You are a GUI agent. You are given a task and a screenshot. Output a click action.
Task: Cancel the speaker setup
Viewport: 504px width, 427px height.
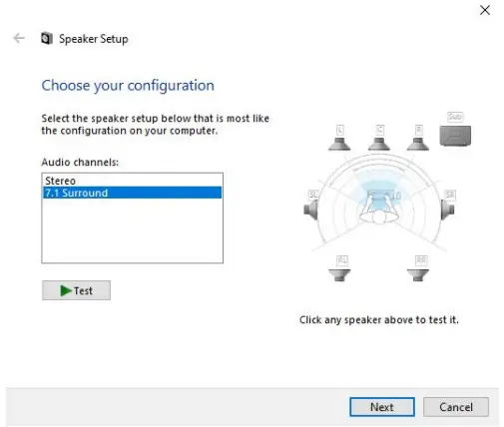coord(456,407)
